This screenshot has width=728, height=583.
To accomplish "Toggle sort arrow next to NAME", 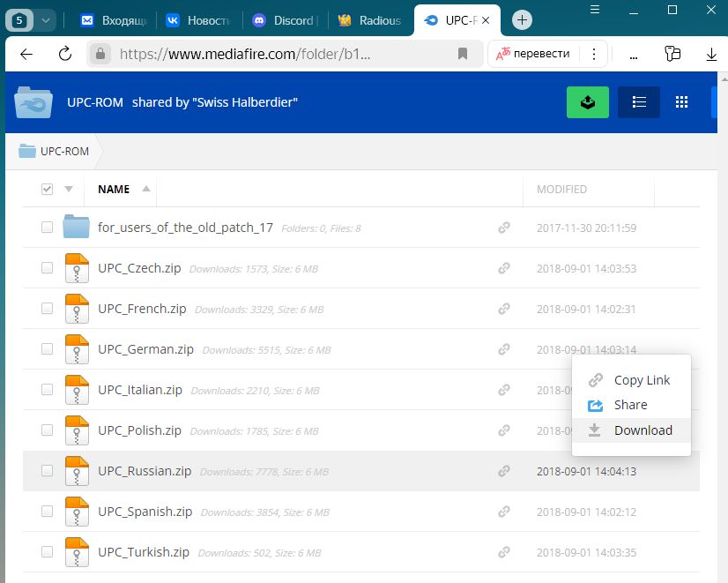I will pyautogui.click(x=146, y=189).
